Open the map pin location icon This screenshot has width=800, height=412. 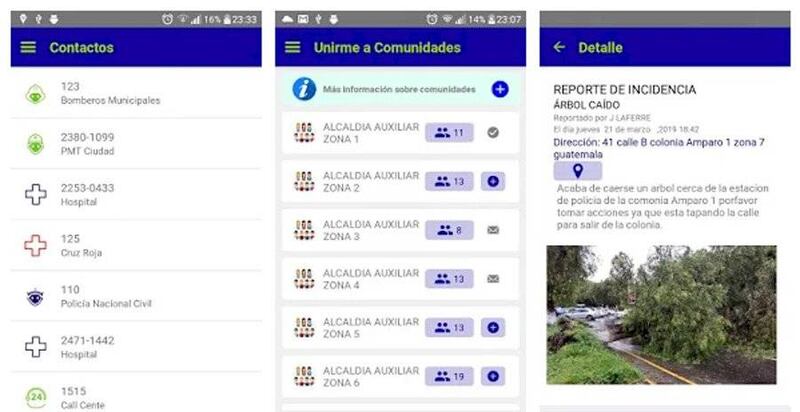click(578, 171)
